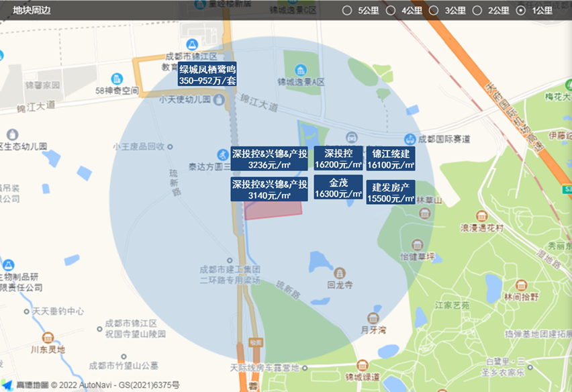The image size is (572, 392).
Task: Click the 祝国寺望山陵园 point marker
Action: [99, 329]
